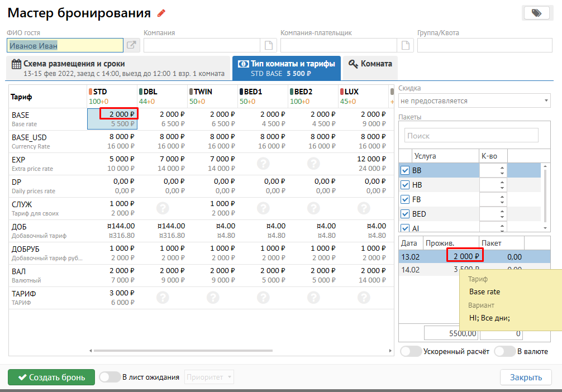
Task: Click the Закрыть button
Action: (x=525, y=377)
